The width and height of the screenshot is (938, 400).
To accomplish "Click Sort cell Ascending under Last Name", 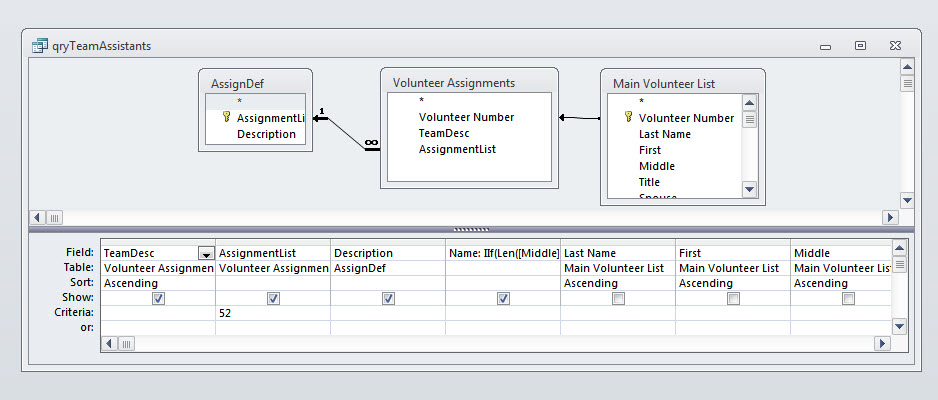I will (x=617, y=283).
